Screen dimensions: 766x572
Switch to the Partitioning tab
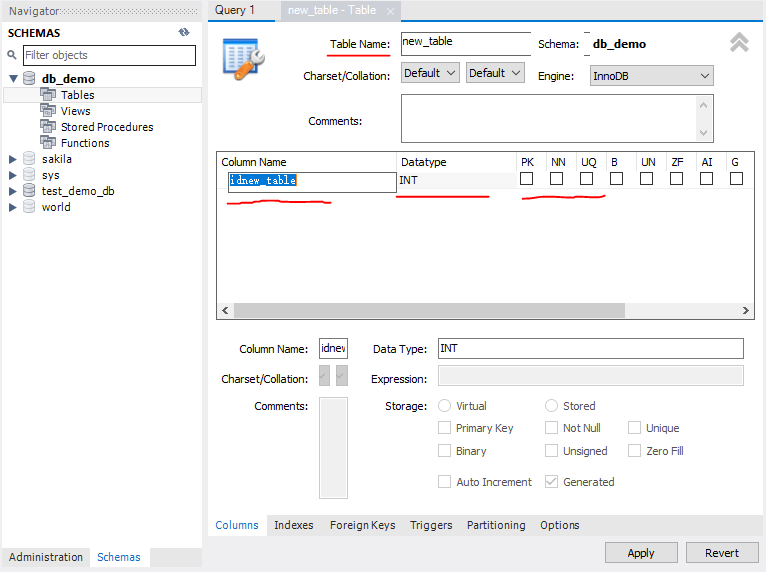496,525
